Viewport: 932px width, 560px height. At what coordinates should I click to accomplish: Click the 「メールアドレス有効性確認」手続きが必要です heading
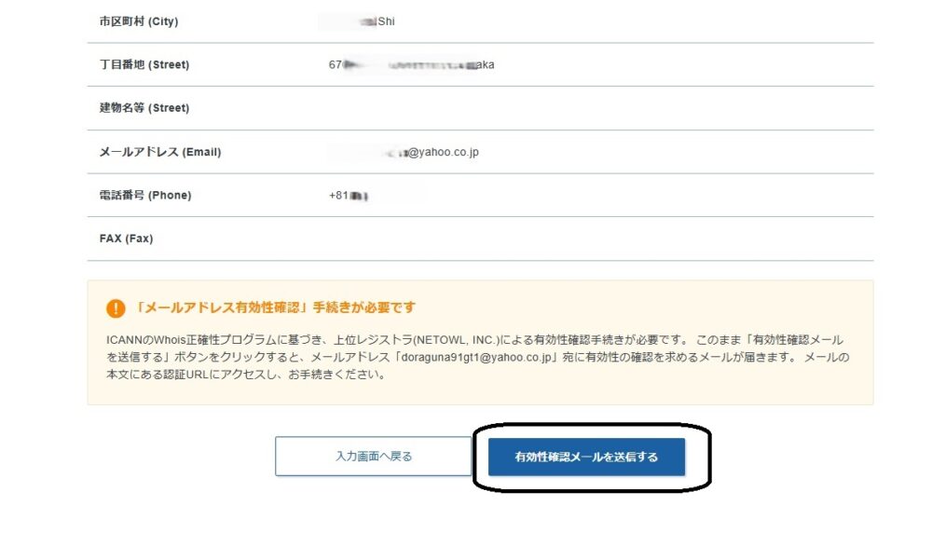274,307
